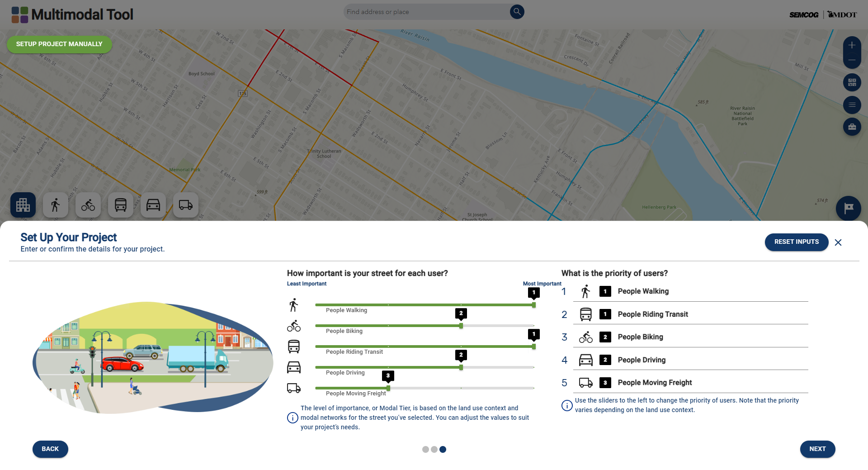Select the transit network map icon
Viewport: 868px width, 470px height.
(x=121, y=205)
